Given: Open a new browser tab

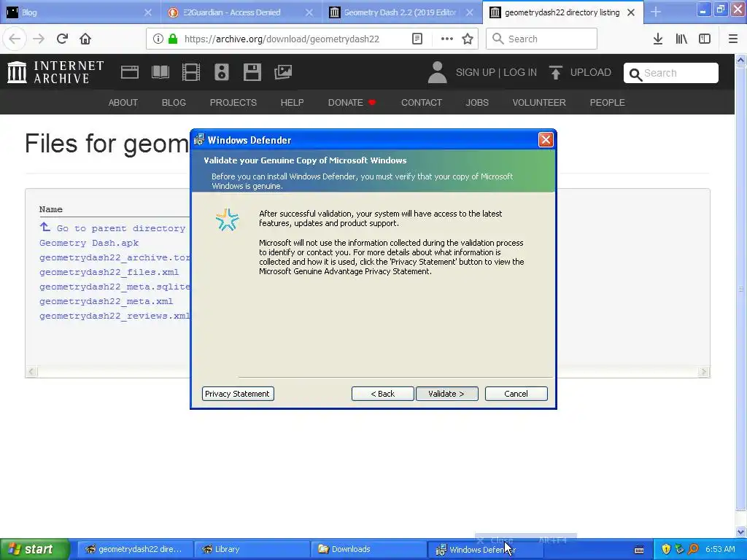Looking at the screenshot, I should [x=656, y=12].
